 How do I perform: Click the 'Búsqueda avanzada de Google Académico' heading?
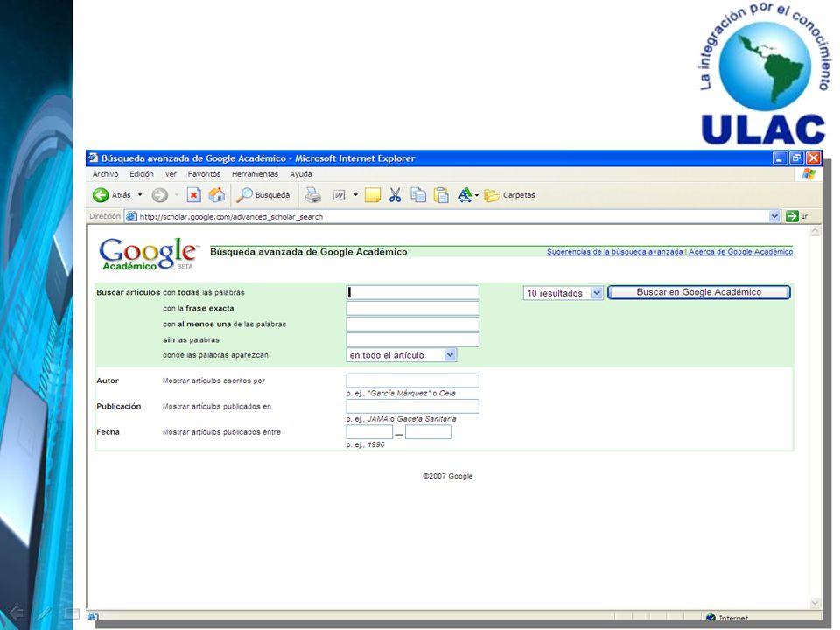[x=309, y=252]
